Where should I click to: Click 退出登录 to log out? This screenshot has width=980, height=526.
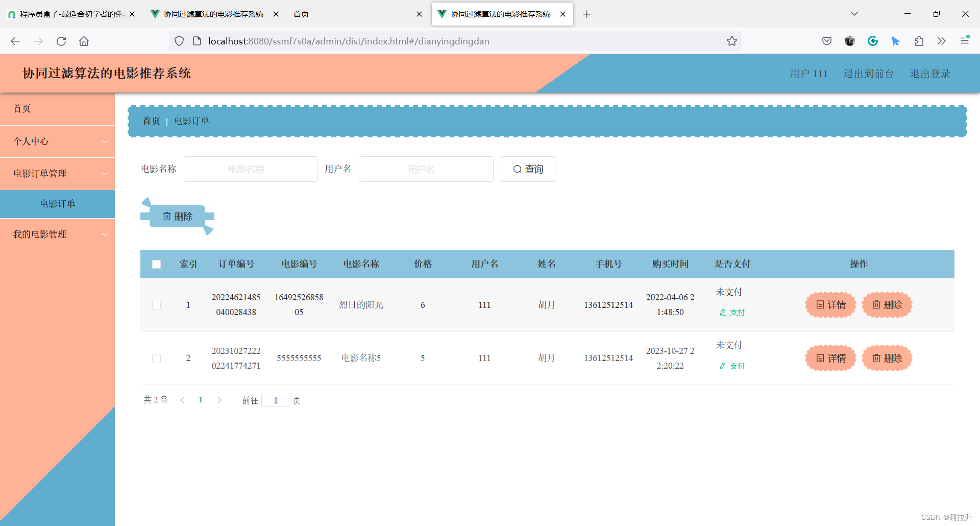(x=930, y=74)
